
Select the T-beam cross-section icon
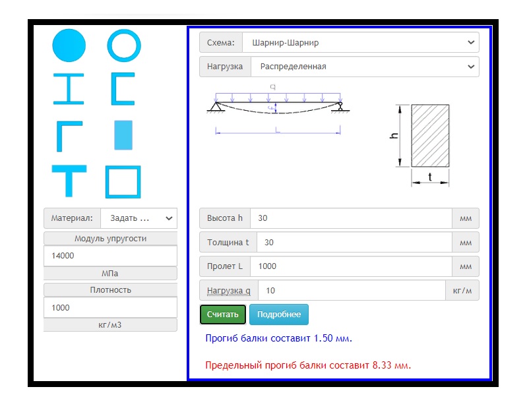tap(69, 181)
